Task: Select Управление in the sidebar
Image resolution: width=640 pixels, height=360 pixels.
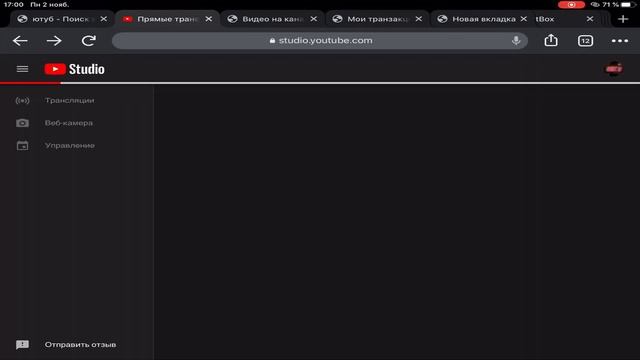Action: 77,145
